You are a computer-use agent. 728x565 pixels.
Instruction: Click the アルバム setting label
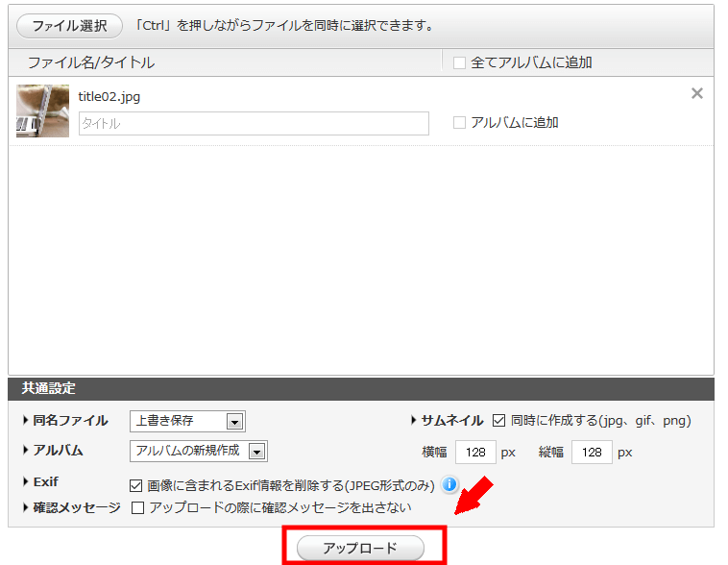58,451
